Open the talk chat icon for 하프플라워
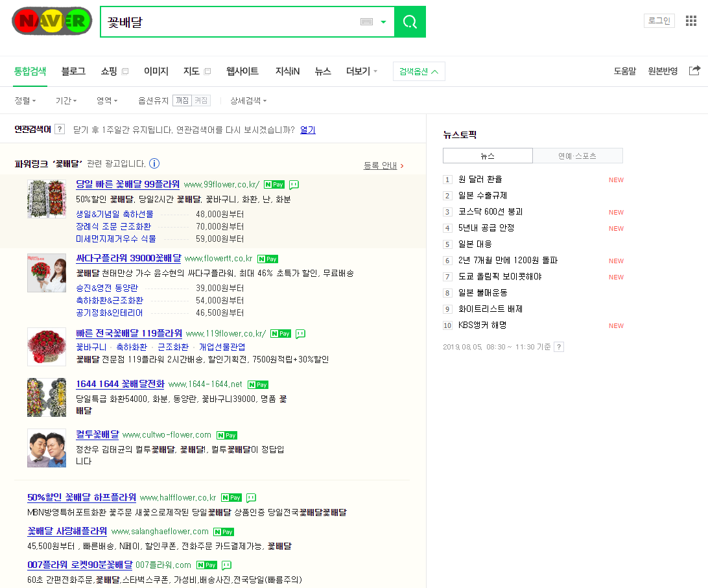 [x=252, y=498]
